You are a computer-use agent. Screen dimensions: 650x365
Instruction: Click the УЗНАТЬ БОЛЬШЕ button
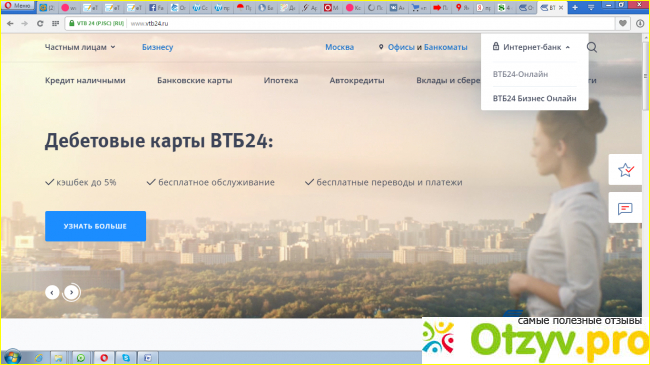tap(95, 226)
